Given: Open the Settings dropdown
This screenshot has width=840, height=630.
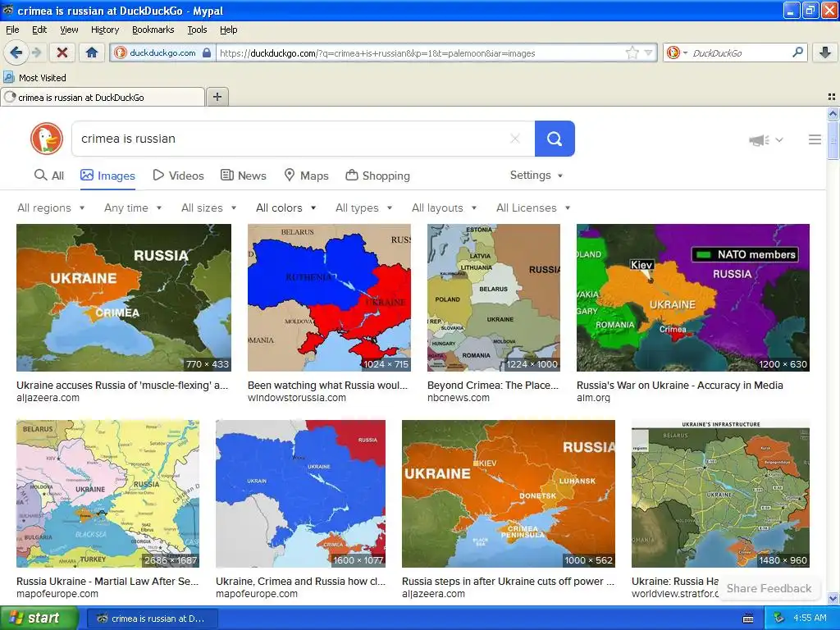Looking at the screenshot, I should 536,176.
